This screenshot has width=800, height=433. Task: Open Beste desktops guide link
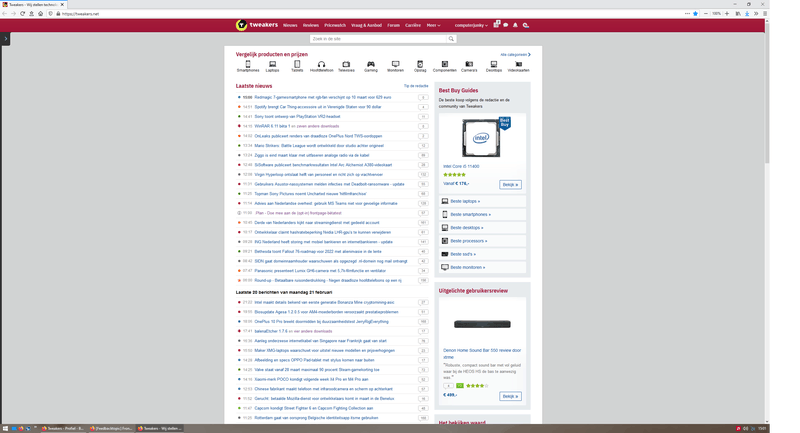pos(467,228)
